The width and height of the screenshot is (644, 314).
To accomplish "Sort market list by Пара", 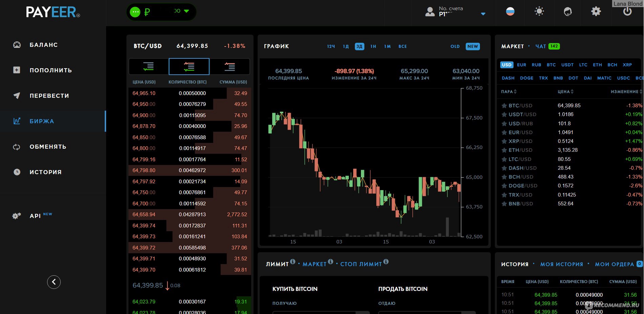I will 509,92.
